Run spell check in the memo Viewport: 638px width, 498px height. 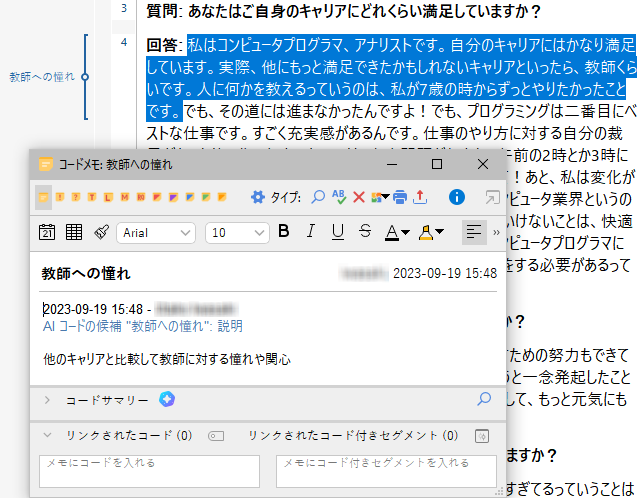pos(339,197)
